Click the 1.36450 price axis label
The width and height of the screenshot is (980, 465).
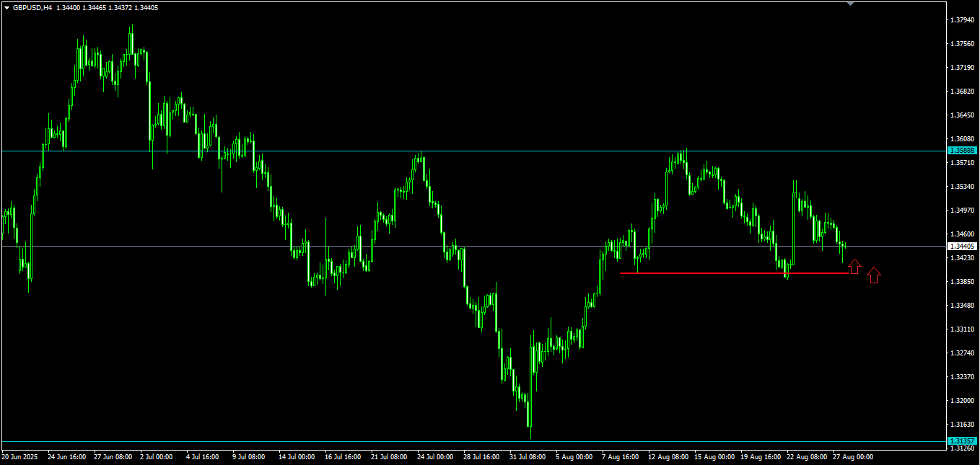(963, 115)
